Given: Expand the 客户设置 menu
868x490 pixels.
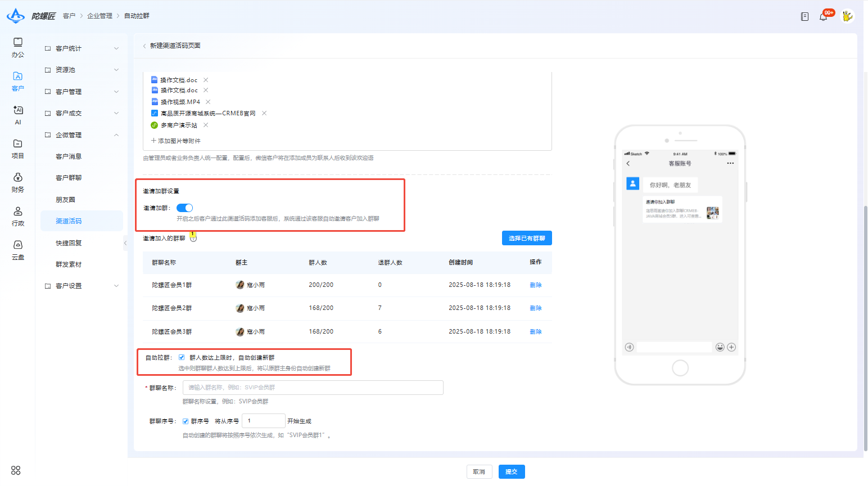Looking at the screenshot, I should click(82, 286).
